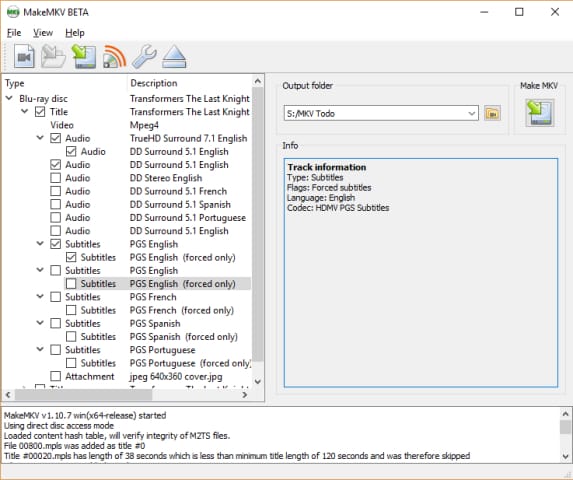The height and width of the screenshot is (480, 573).
Task: Uncheck the TrueHD Surround 7.1 English audio
Action: [x=56, y=138]
